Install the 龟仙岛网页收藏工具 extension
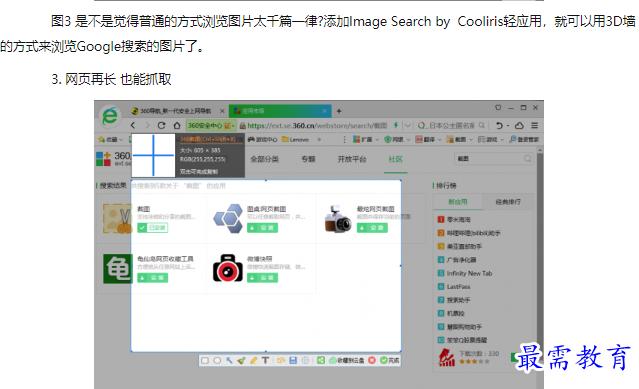The width and height of the screenshot is (639, 389). coord(152,278)
